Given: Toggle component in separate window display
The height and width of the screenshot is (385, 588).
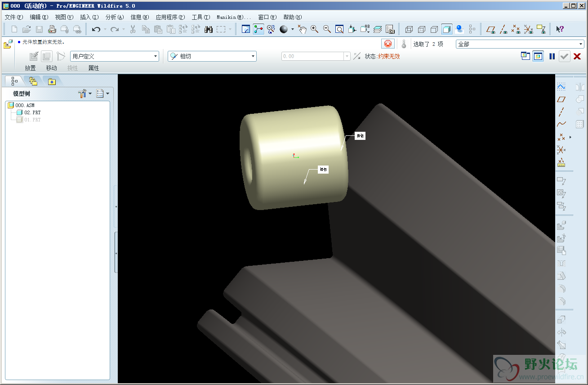Looking at the screenshot, I should [x=526, y=56].
